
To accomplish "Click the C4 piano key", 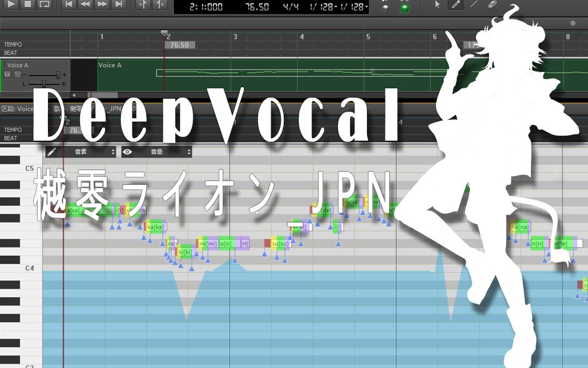I will coord(21,268).
